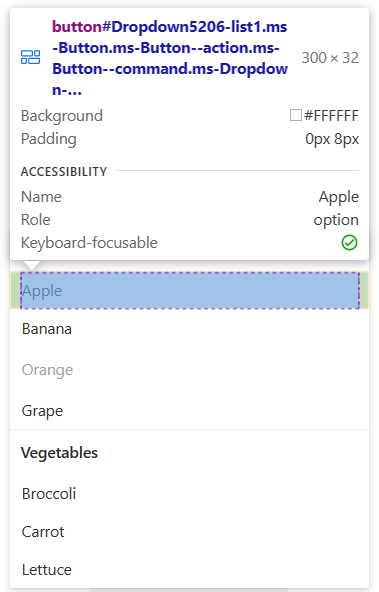
Task: Click the Vegetables group header
Action: (59, 453)
